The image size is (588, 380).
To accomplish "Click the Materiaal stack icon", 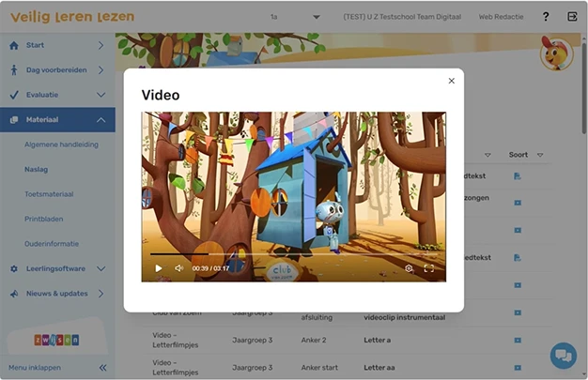I will (14, 120).
